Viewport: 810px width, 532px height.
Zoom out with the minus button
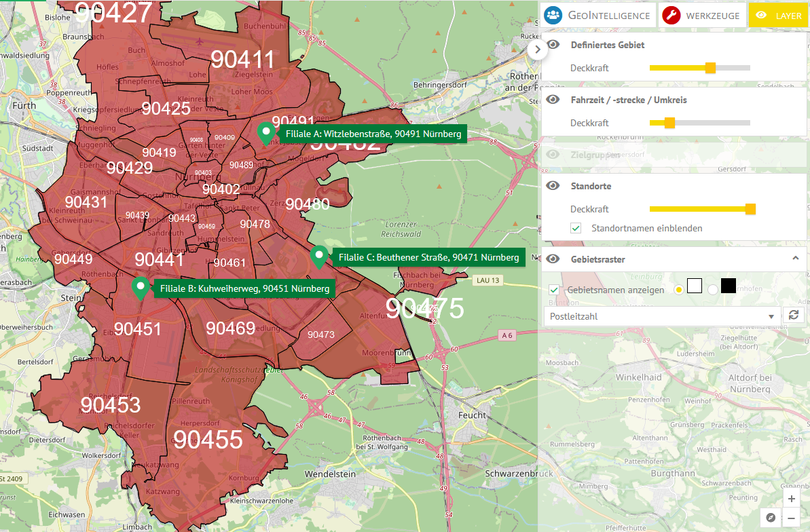click(792, 518)
